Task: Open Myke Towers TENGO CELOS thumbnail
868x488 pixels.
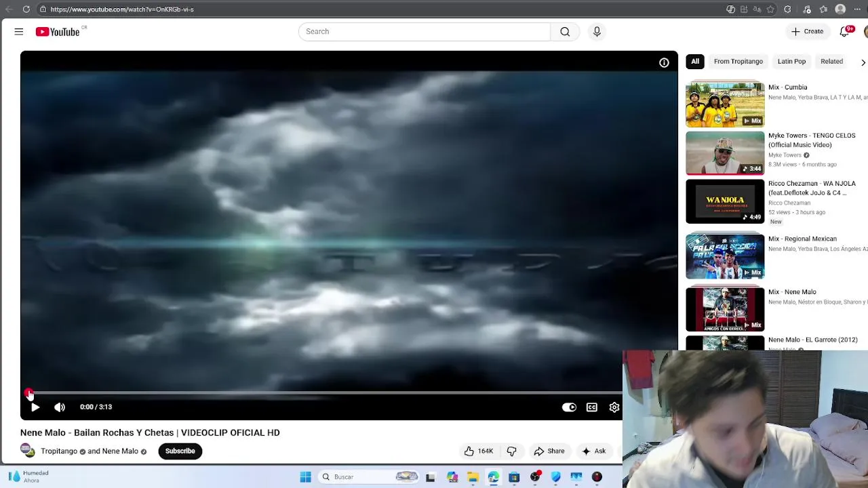Action: (725, 153)
